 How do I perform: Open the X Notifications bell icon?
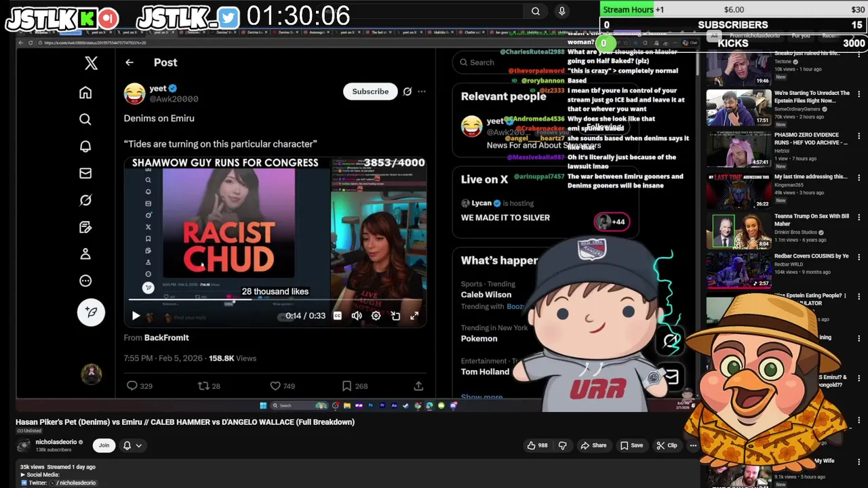[85, 146]
